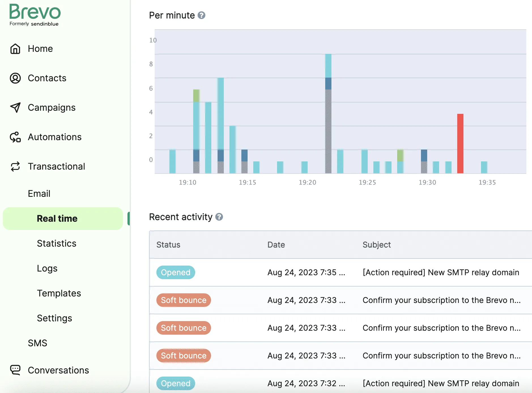Click the Opened status badge

coord(176,272)
